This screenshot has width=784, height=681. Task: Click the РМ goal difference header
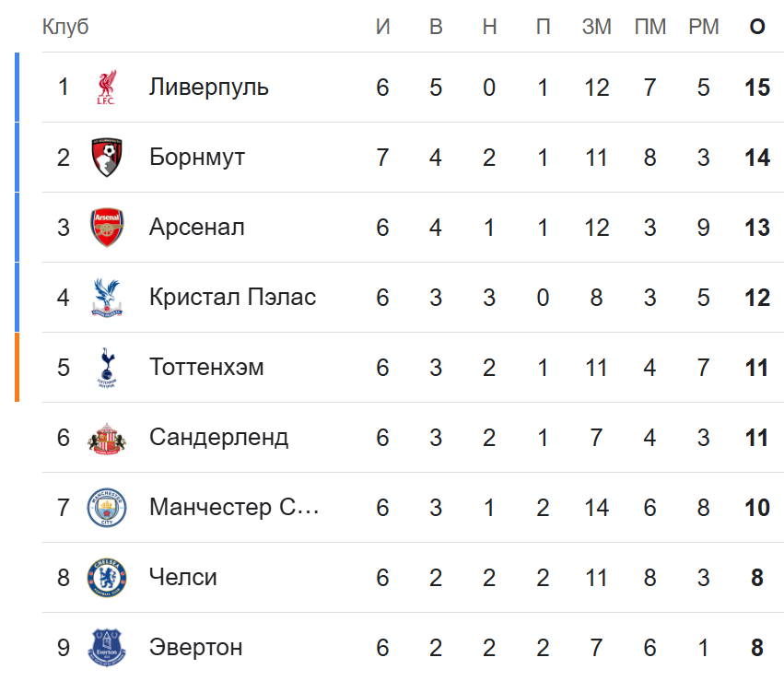[x=704, y=27]
